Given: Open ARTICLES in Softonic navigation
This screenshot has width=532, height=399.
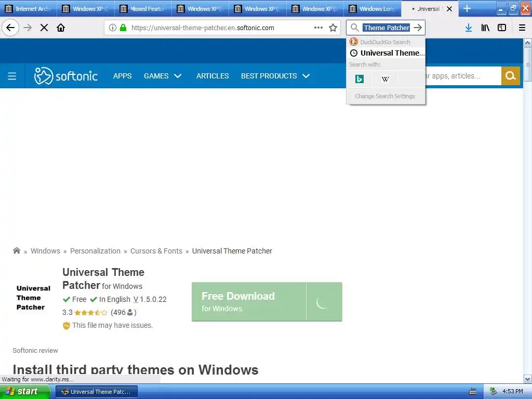Looking at the screenshot, I should (212, 76).
